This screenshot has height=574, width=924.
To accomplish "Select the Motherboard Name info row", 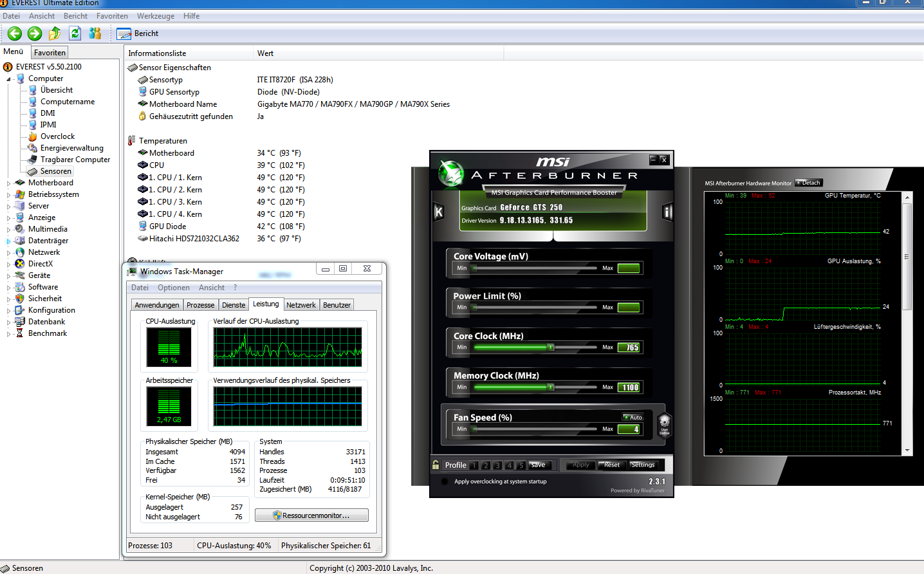I will (293, 104).
